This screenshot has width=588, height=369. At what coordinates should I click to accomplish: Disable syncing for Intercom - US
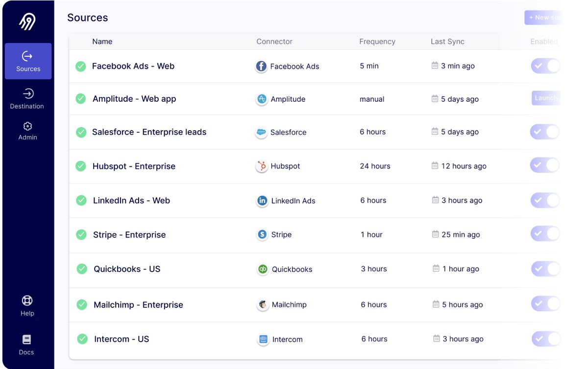click(x=545, y=339)
